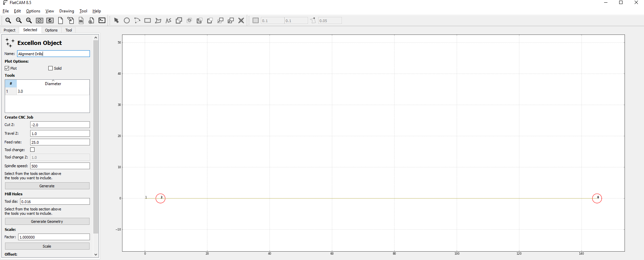This screenshot has width=644, height=260.
Task: Click the Generate Geometry button
Action: (x=47, y=221)
